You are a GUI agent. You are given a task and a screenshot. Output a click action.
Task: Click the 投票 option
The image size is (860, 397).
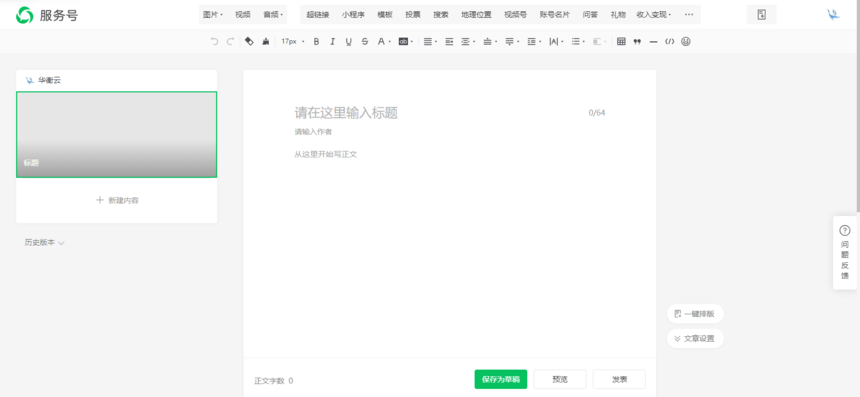point(413,15)
